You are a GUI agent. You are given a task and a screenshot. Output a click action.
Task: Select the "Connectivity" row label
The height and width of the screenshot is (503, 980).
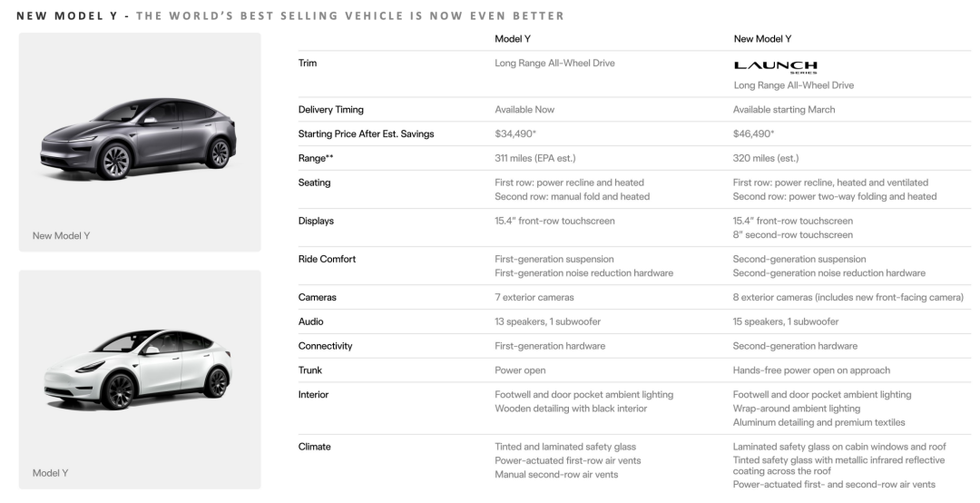click(x=325, y=346)
